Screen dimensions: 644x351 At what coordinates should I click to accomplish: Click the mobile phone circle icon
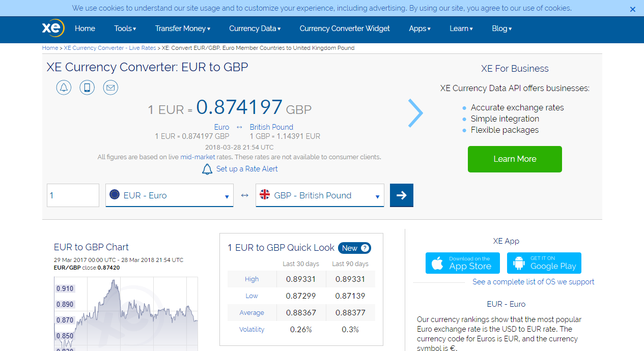tap(87, 87)
